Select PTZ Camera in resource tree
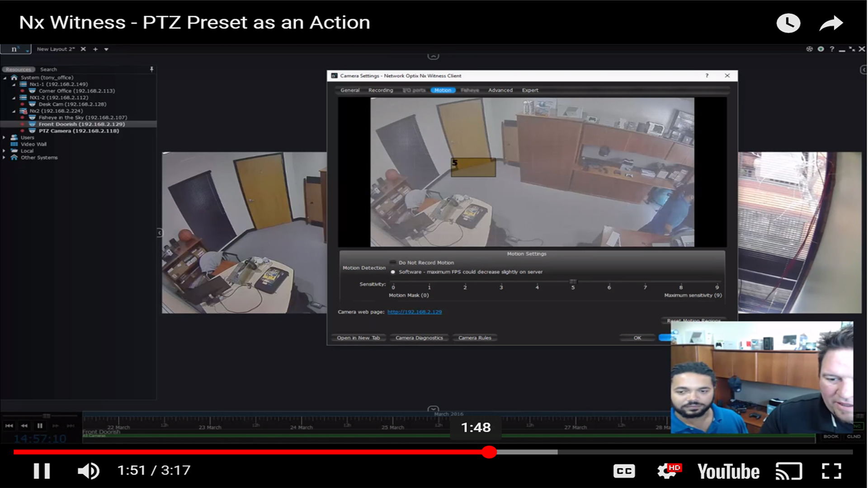Image resolution: width=868 pixels, height=488 pixels. pyautogui.click(x=79, y=131)
